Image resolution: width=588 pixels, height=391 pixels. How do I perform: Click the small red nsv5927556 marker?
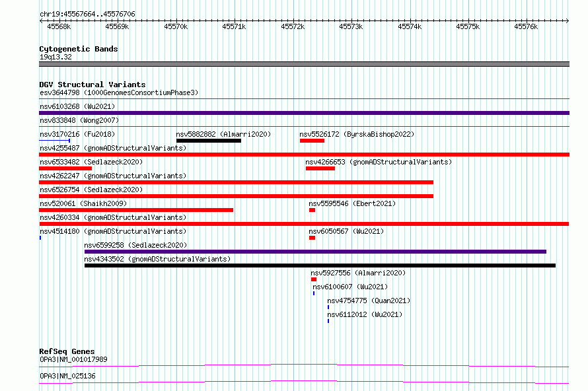coord(314,279)
